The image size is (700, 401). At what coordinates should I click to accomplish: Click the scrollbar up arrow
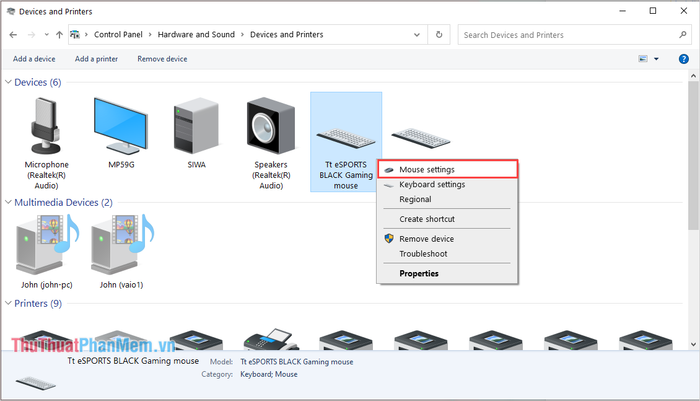pos(693,76)
